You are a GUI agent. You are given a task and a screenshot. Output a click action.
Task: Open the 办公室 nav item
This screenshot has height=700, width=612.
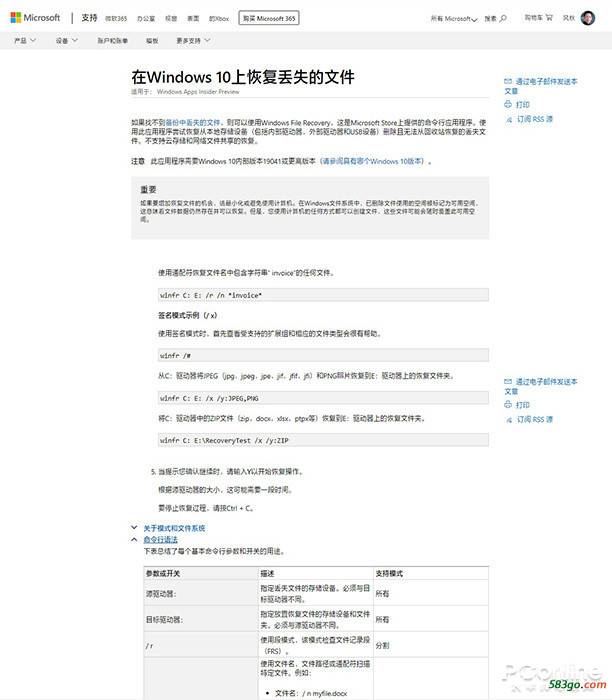tap(146, 19)
